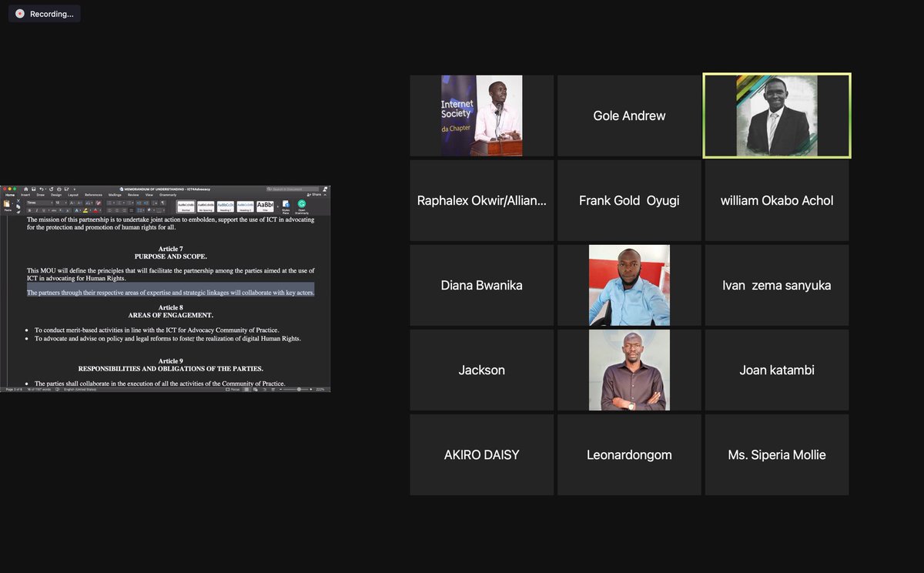Click the participant with crossed arms photo
This screenshot has width=924, height=573.
point(629,370)
